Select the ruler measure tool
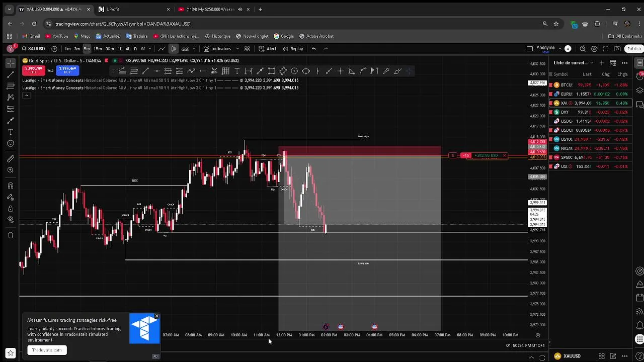 tap(11, 159)
